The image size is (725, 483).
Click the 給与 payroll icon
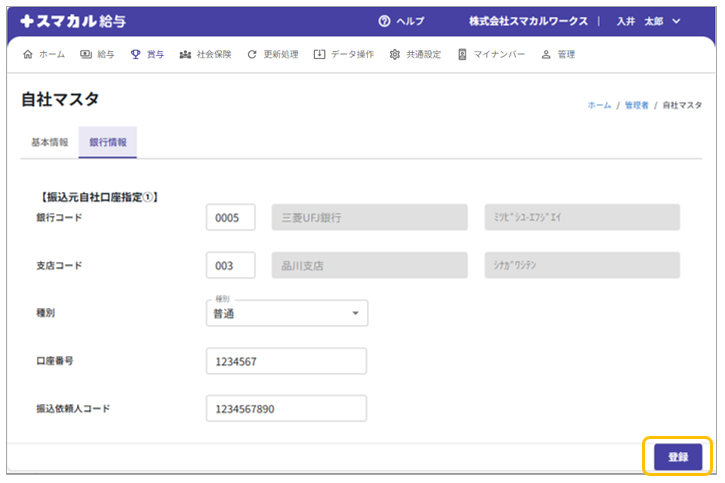pyautogui.click(x=86, y=55)
